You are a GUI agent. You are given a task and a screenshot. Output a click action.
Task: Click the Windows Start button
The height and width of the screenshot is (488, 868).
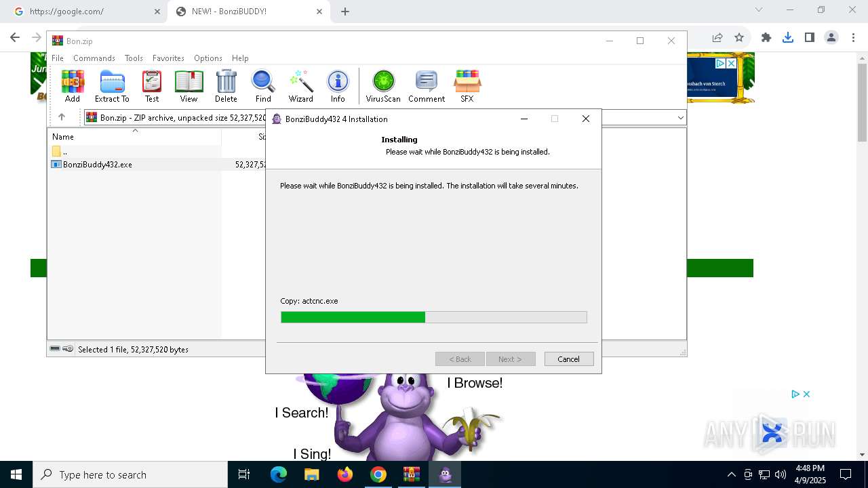16,474
